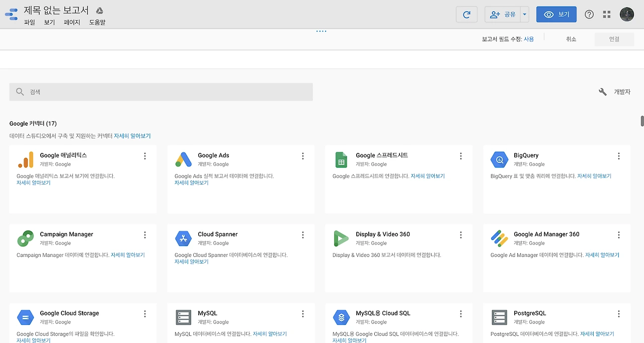The width and height of the screenshot is (644, 343).
Task: Open the help question mark icon
Action: 589,15
